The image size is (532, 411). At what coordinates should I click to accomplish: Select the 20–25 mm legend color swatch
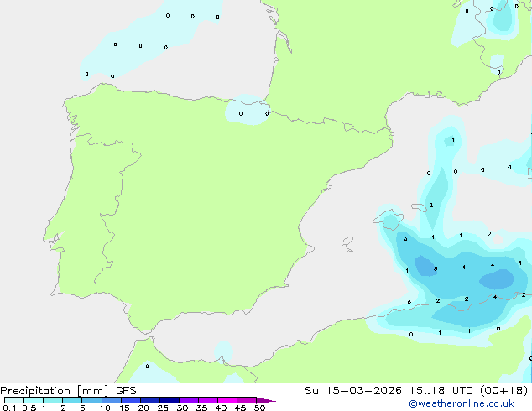(150, 400)
